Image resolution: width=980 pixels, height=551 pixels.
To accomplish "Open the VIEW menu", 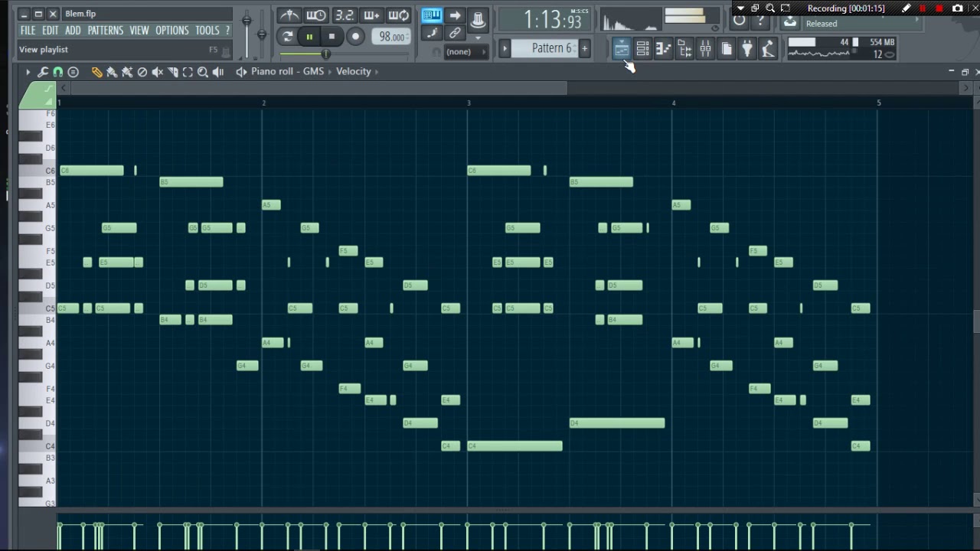I will click(x=139, y=31).
